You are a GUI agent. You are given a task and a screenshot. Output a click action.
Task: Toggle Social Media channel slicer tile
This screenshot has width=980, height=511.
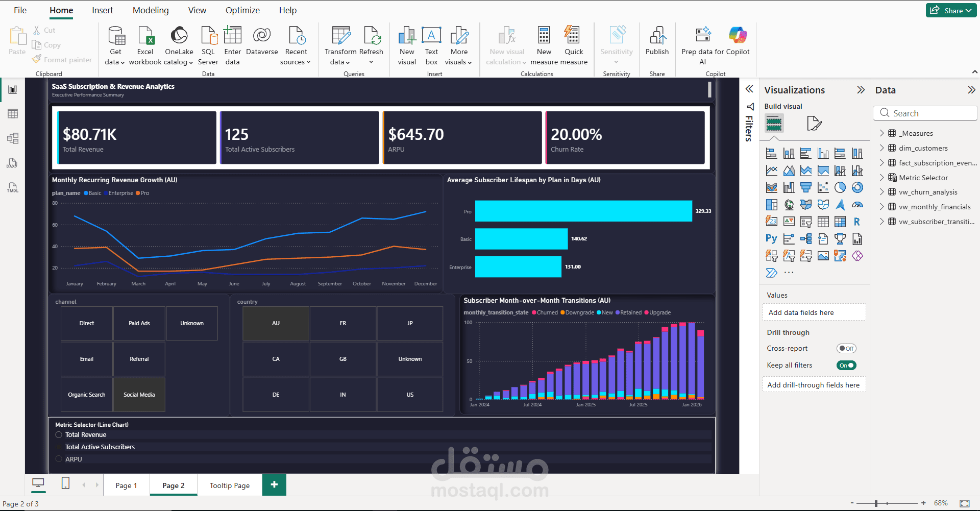139,395
